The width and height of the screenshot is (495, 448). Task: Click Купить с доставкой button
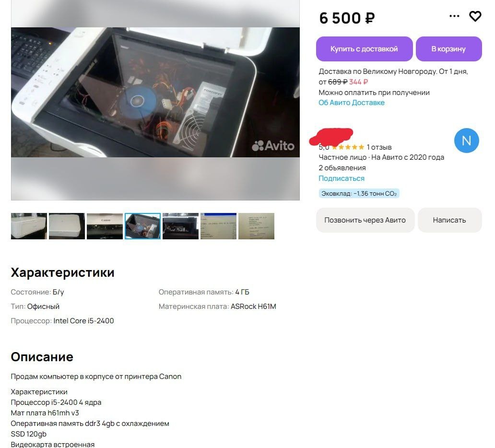click(364, 49)
